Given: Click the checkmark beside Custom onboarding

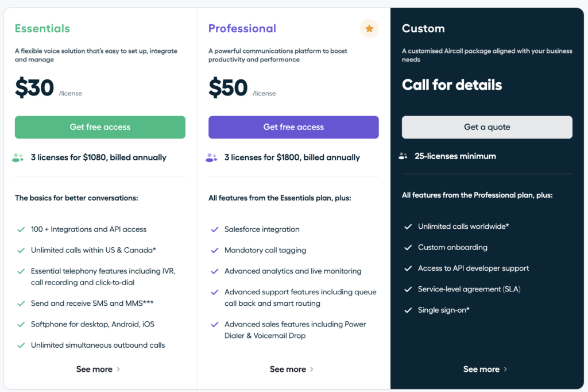Looking at the screenshot, I should (408, 248).
